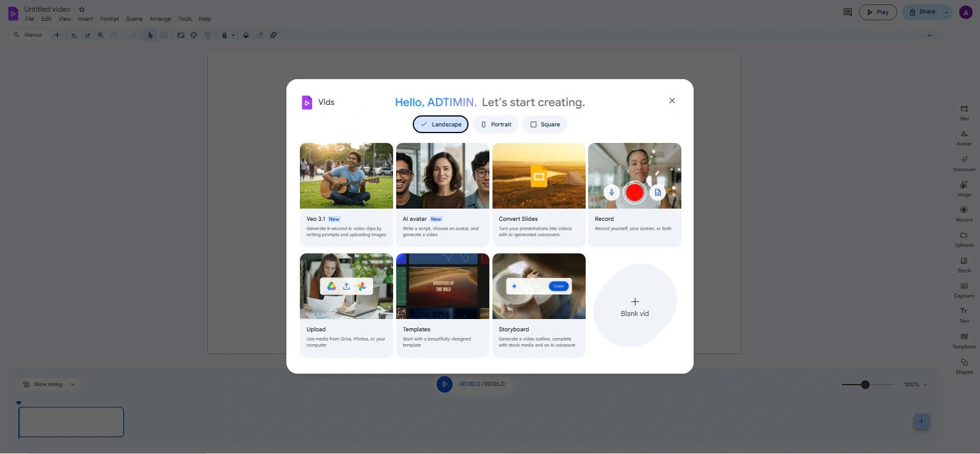Open the Insert menu

tap(85, 19)
